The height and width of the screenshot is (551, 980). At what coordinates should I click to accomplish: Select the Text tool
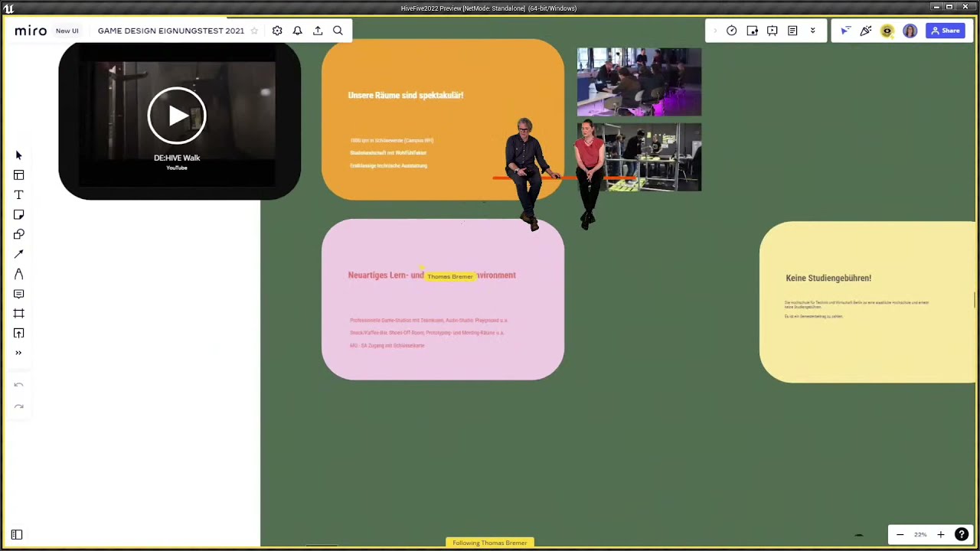19,195
